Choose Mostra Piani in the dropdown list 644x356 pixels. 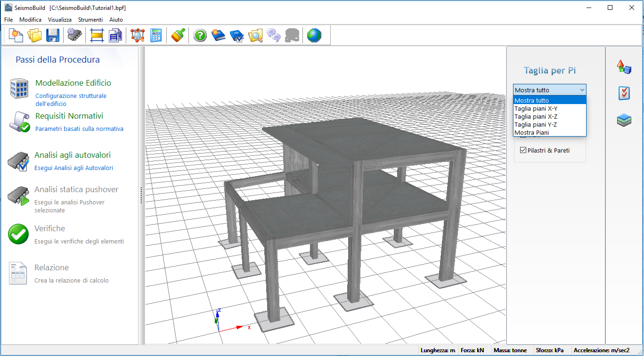532,133
